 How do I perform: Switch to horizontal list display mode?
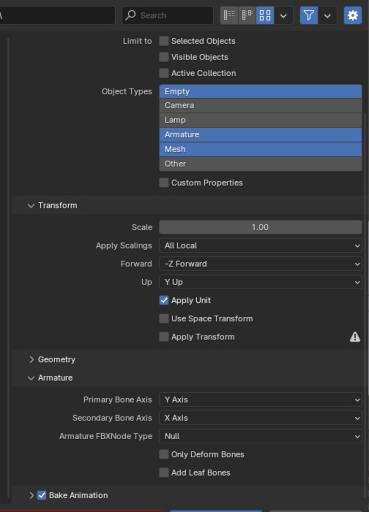pos(247,15)
